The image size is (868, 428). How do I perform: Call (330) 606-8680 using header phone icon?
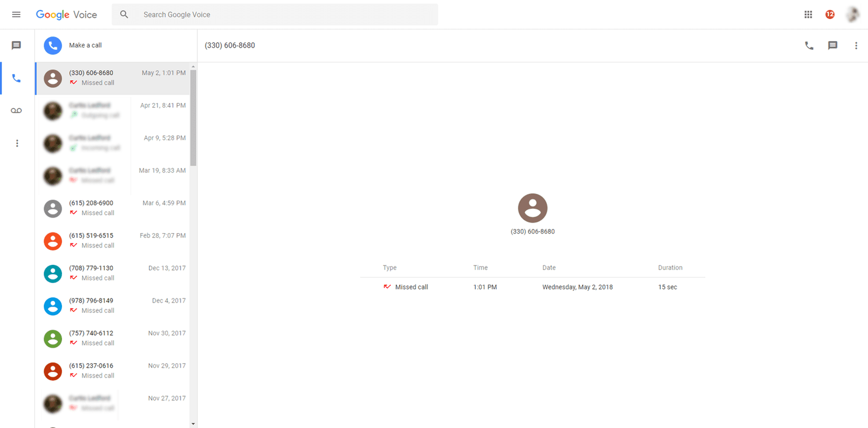click(x=809, y=46)
